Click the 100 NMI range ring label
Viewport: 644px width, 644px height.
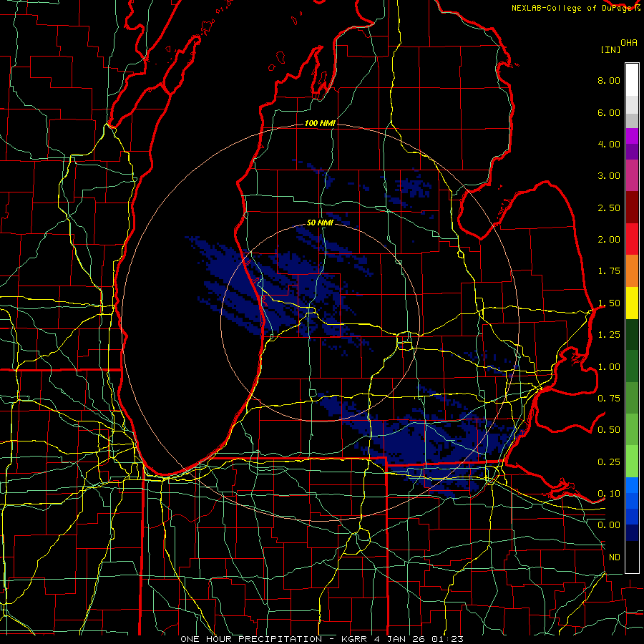click(x=320, y=123)
